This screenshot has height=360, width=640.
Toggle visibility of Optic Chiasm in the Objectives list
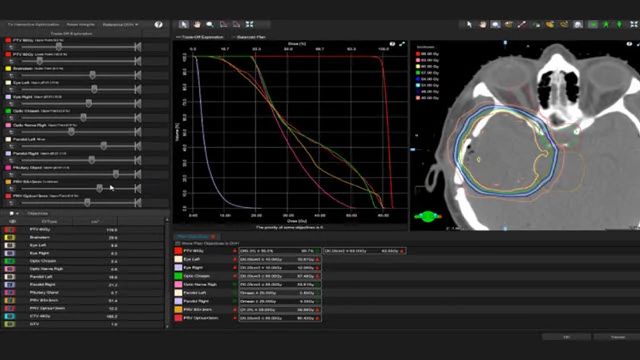10,261
